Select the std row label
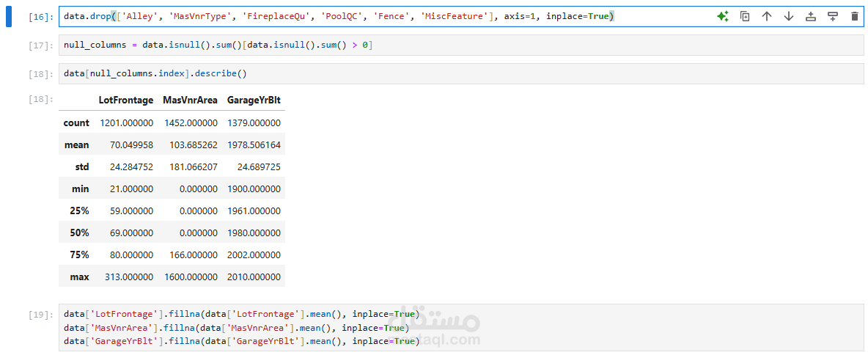 tap(82, 166)
